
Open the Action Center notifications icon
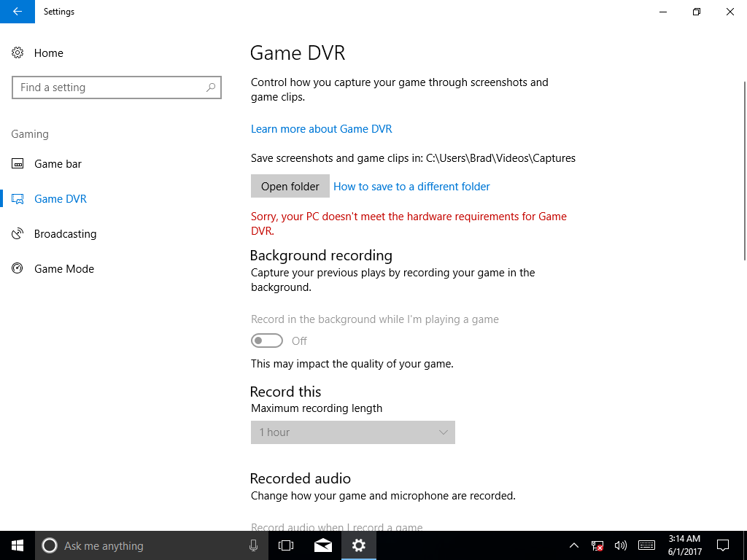(723, 545)
